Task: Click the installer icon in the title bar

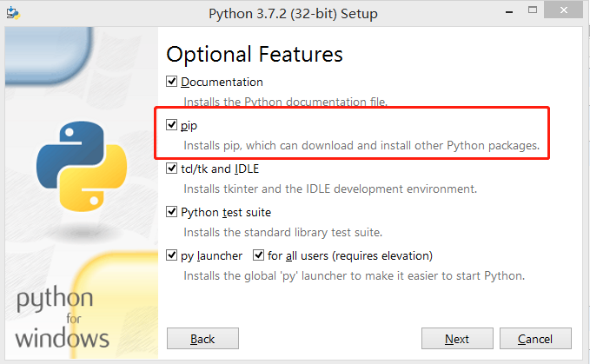Action: coord(13,13)
